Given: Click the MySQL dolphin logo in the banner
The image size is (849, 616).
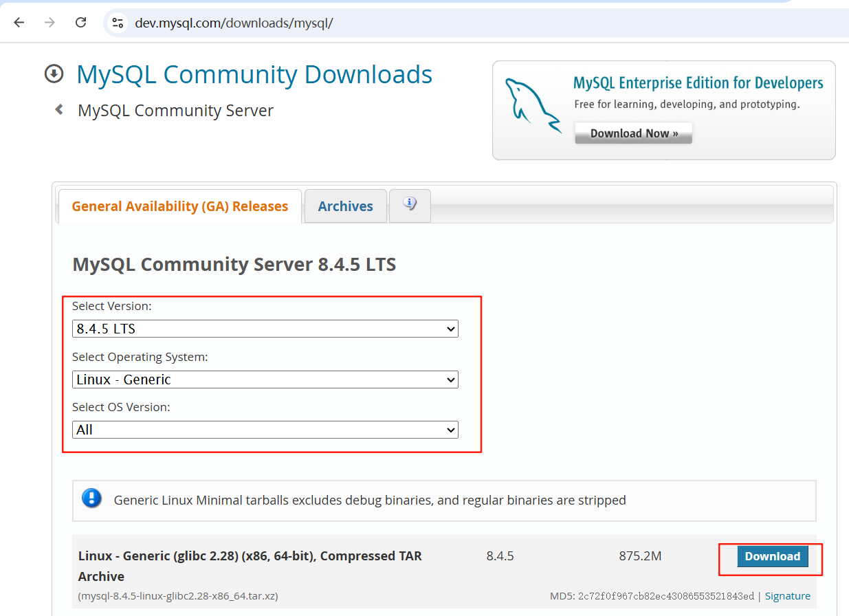Looking at the screenshot, I should (532, 104).
